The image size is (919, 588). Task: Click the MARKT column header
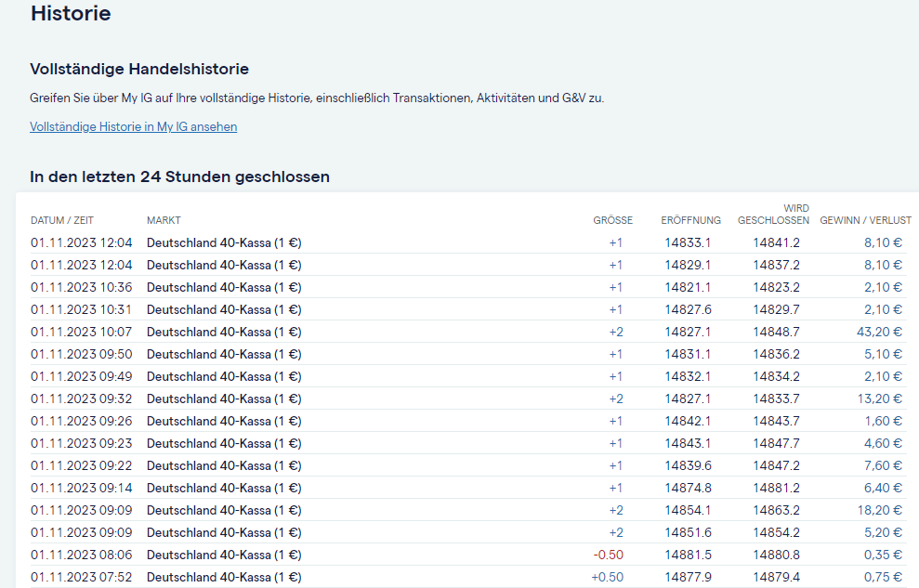click(164, 220)
